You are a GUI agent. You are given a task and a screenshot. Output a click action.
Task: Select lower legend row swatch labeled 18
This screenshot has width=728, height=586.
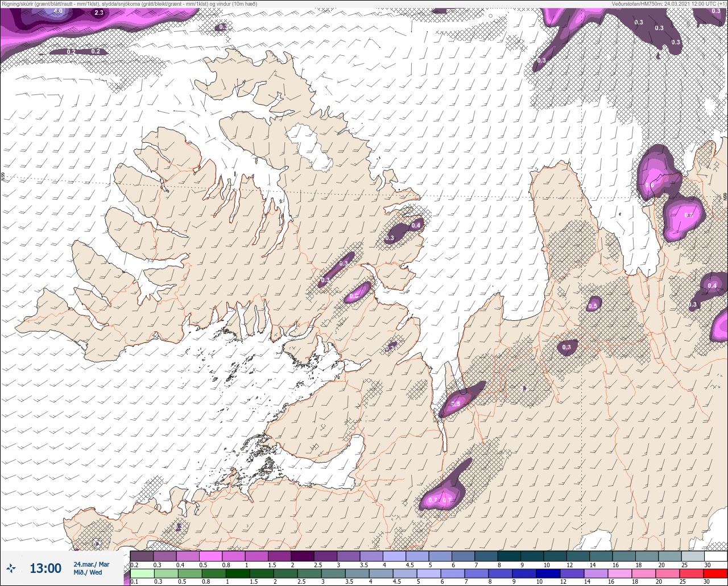point(643,573)
